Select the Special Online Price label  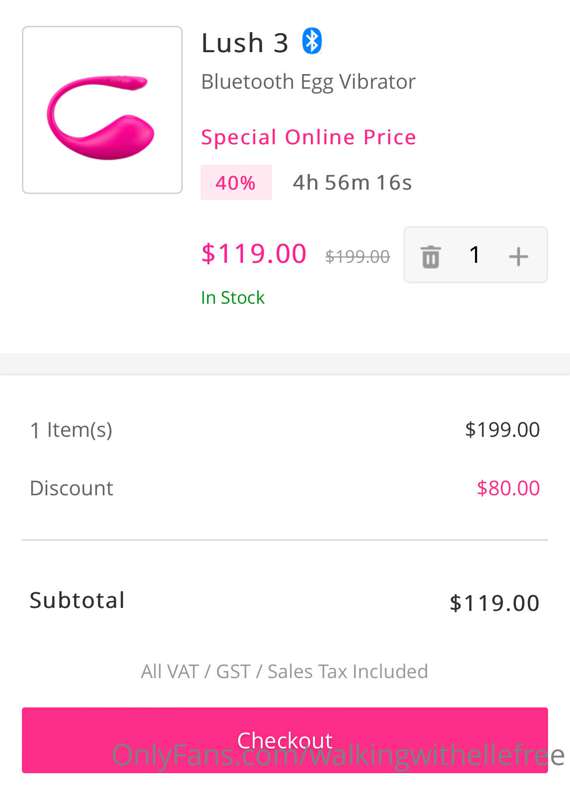[x=308, y=137]
